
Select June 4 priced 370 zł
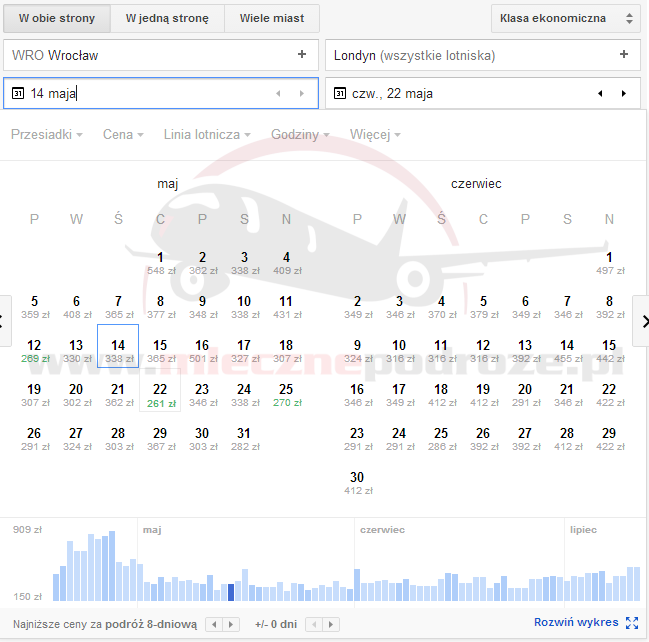coord(441,307)
